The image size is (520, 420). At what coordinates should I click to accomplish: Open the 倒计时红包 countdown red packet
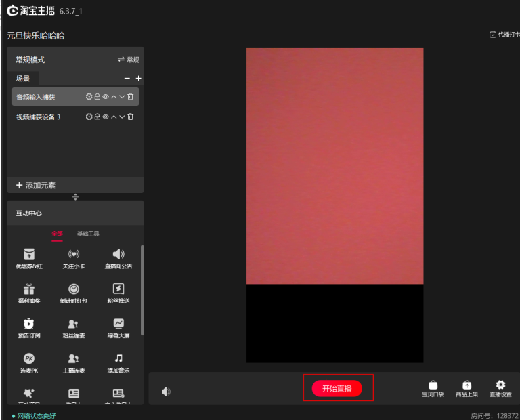point(74,293)
